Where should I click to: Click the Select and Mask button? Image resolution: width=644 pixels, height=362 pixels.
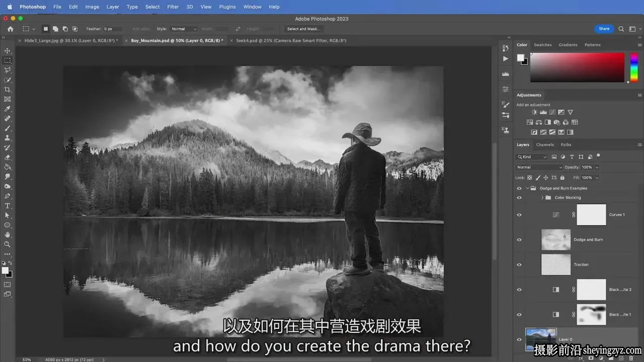(x=304, y=29)
